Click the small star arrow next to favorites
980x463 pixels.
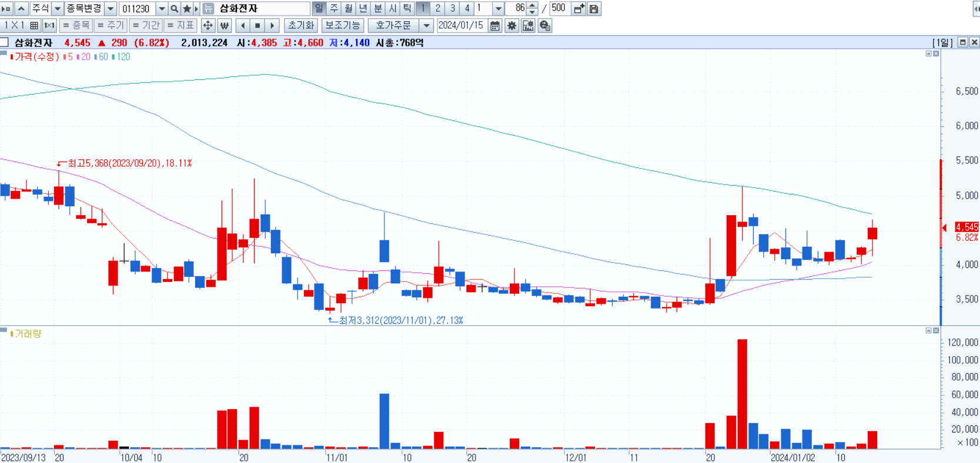point(196,9)
